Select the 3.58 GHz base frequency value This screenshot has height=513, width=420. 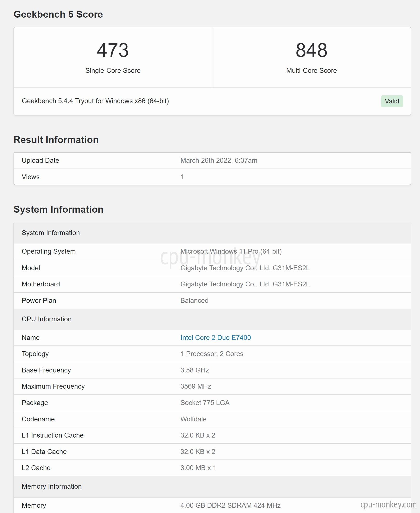tap(195, 370)
